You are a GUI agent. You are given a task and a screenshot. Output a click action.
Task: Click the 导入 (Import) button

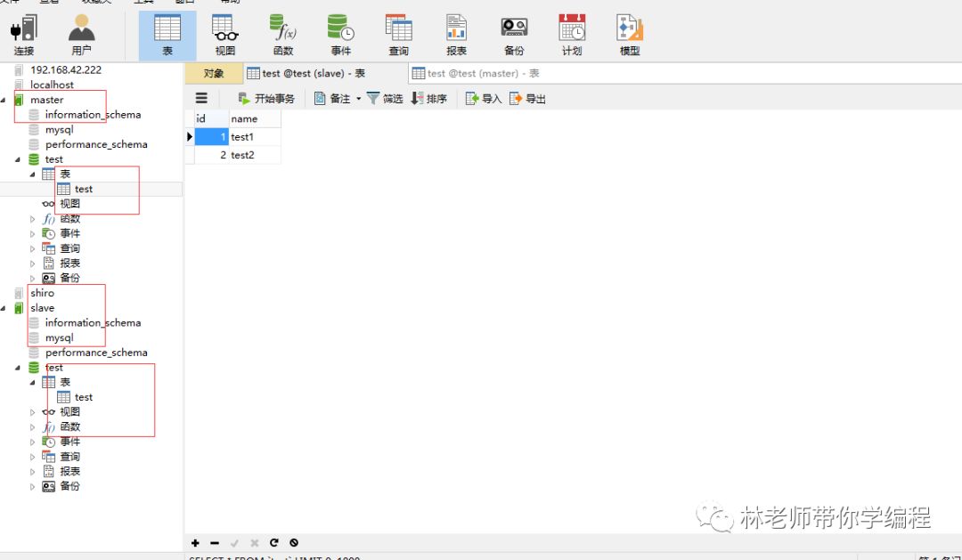click(x=484, y=99)
